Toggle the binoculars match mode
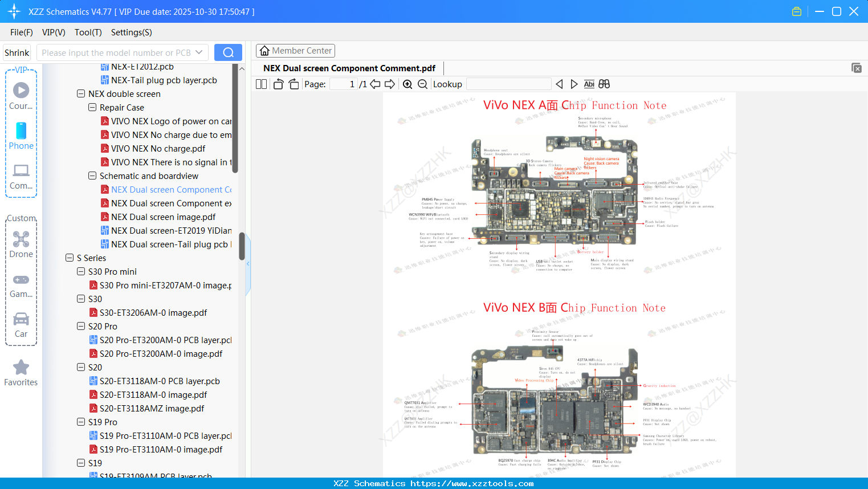 pyautogui.click(x=604, y=83)
